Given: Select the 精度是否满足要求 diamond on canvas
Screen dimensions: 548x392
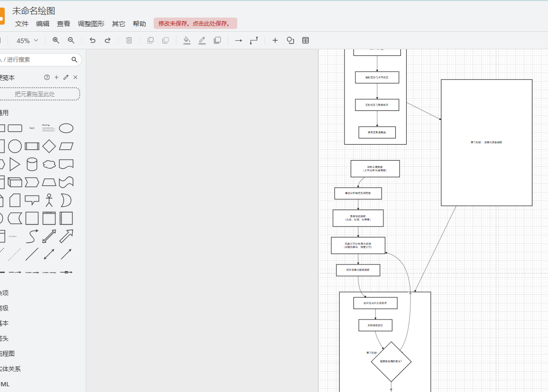Looking at the screenshot, I should pyautogui.click(x=391, y=362).
